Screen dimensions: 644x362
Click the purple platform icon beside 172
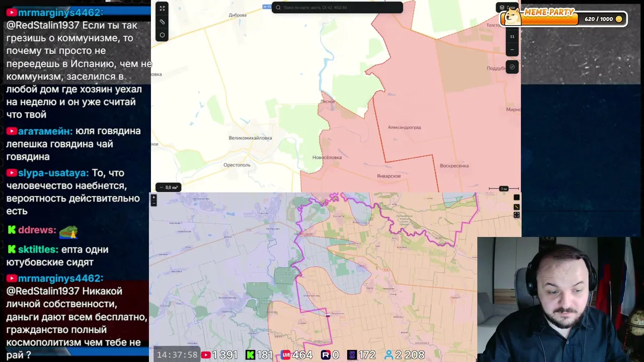[x=352, y=355]
